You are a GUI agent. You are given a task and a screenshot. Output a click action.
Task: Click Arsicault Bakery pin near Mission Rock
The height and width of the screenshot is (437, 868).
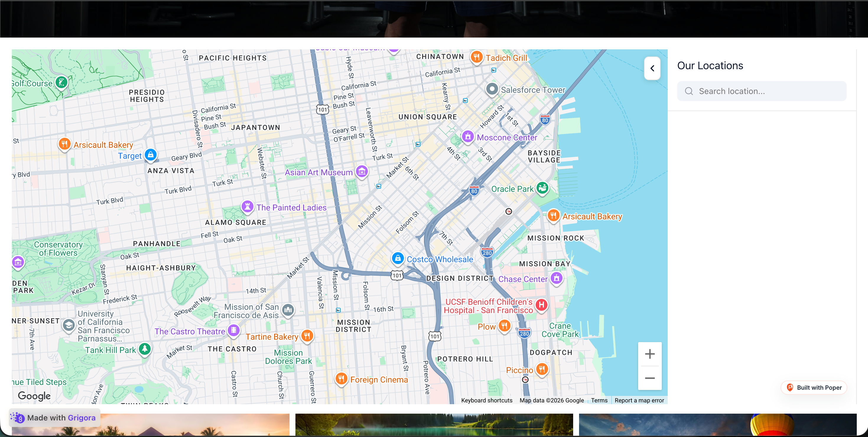pos(553,216)
